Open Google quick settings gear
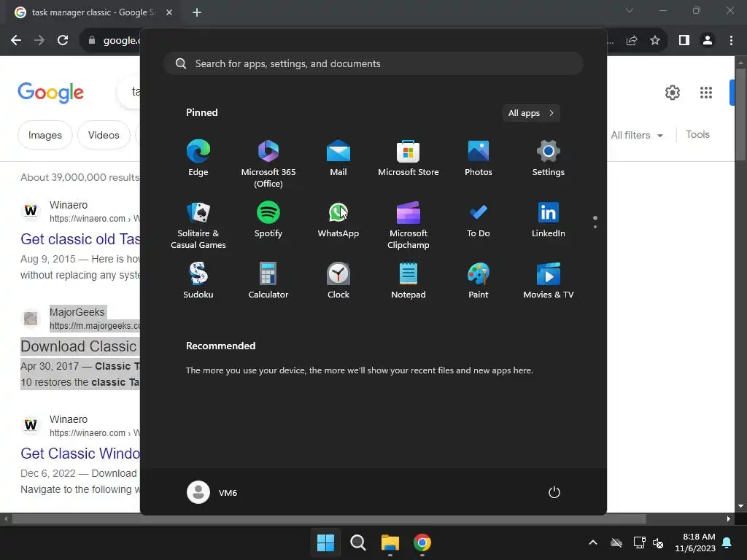Image resolution: width=747 pixels, height=560 pixels. [672, 93]
